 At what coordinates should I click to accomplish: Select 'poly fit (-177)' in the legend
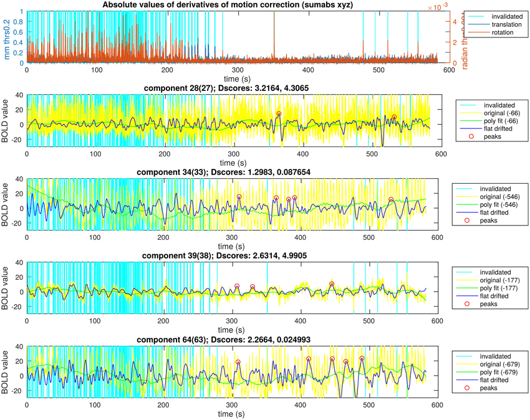pos(499,288)
